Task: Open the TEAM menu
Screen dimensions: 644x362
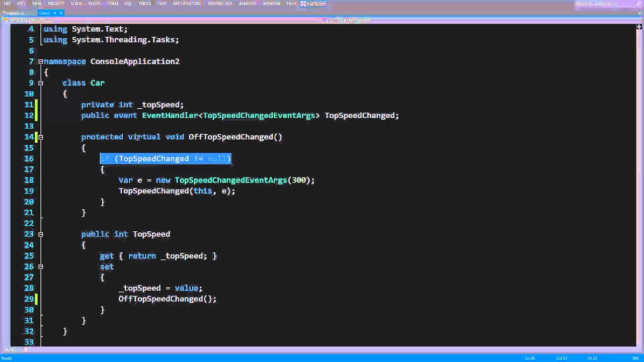Action: [x=113, y=4]
